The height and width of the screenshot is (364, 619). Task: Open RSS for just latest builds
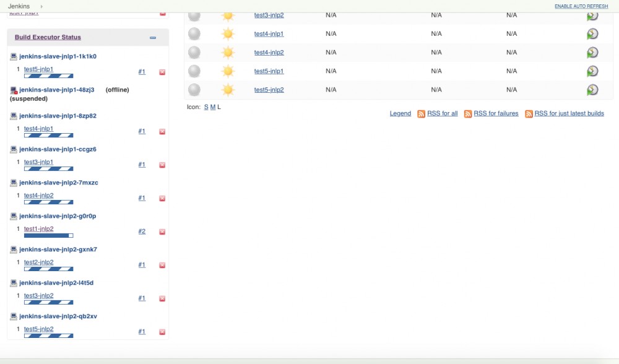pyautogui.click(x=569, y=113)
